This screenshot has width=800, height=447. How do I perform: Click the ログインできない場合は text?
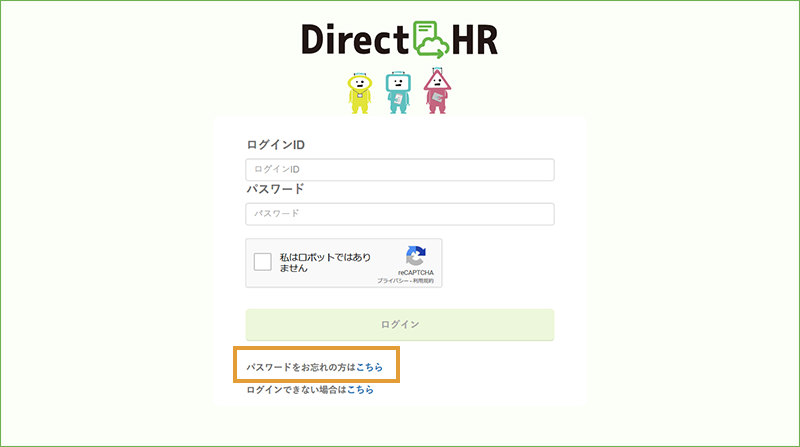click(296, 390)
